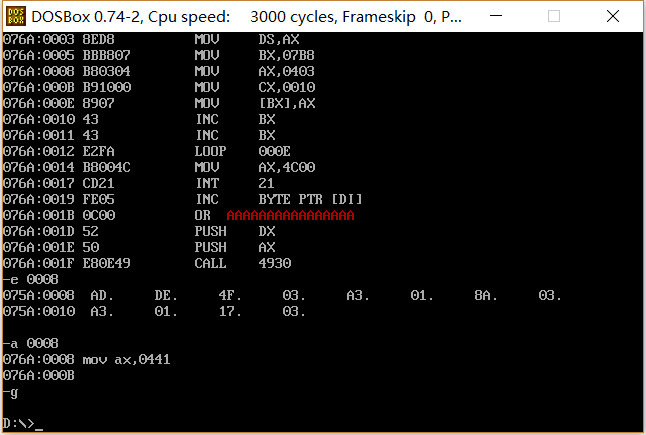The height and width of the screenshot is (435, 646).
Task: Click 'INC BYTE PTR [DI]' instruction
Action: [279, 199]
